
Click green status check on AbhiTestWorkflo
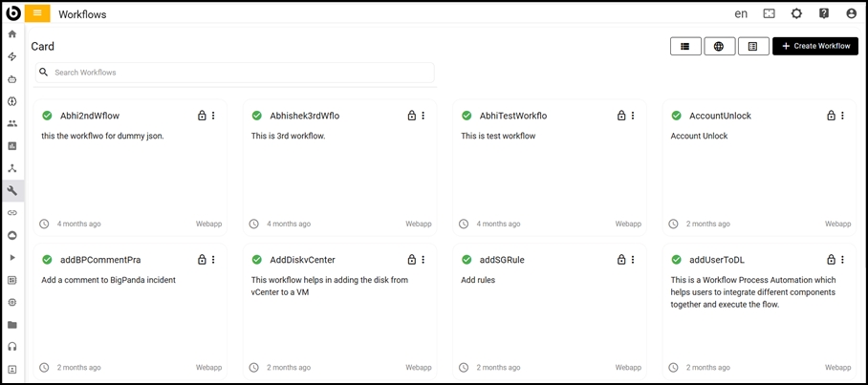pyautogui.click(x=467, y=116)
